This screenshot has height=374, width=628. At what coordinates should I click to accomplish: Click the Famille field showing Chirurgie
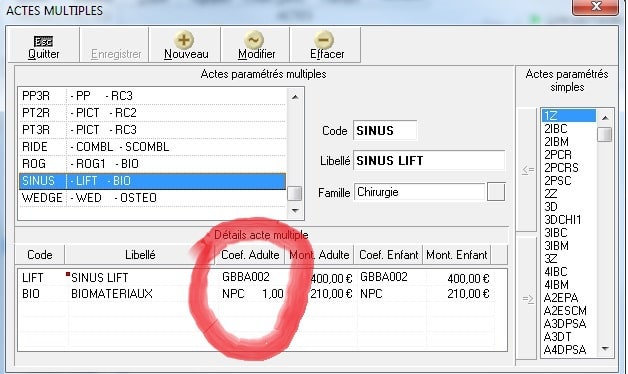(419, 192)
